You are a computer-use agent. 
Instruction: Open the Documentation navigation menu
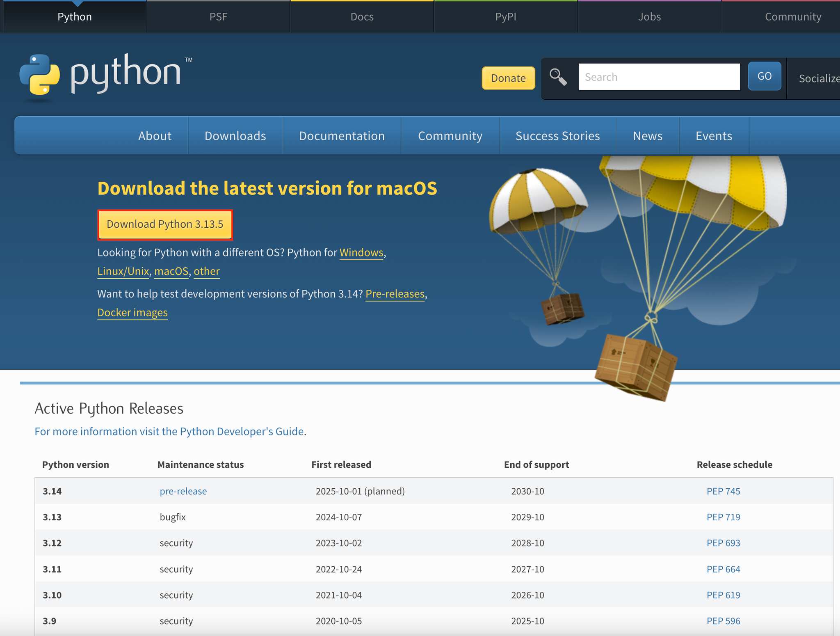342,136
